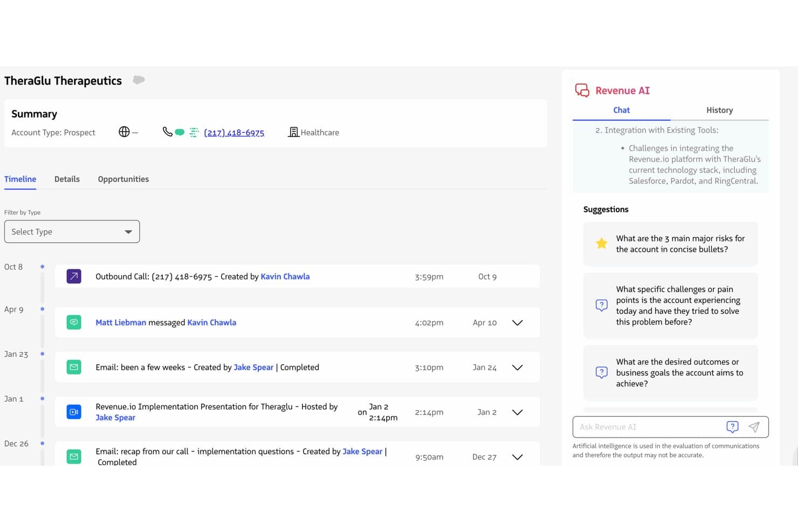The height and width of the screenshot is (532, 798).
Task: Click the 'Account Type: Prospect' text
Action: pyautogui.click(x=53, y=133)
